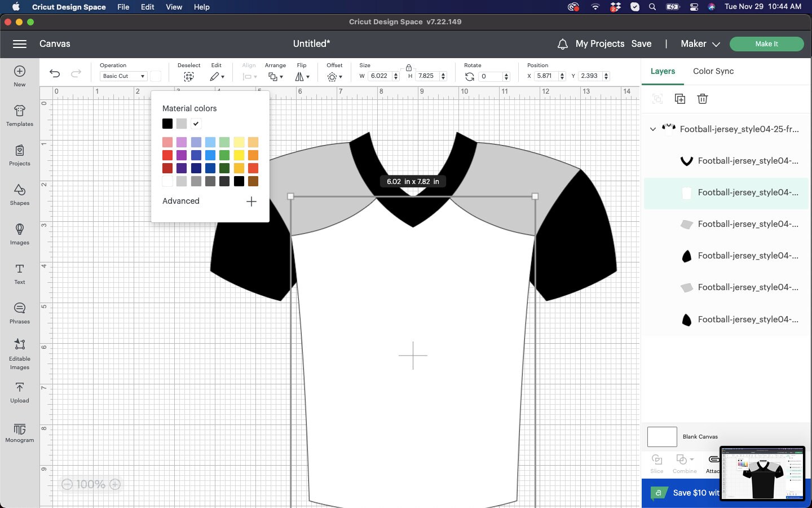Open the Arrange dropdown
This screenshot has height=508, width=812.
point(276,77)
